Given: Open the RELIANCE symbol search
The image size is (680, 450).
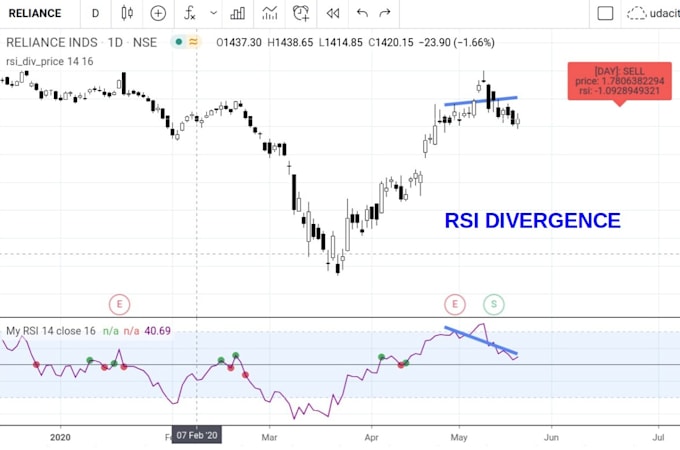Looking at the screenshot, I should point(35,13).
